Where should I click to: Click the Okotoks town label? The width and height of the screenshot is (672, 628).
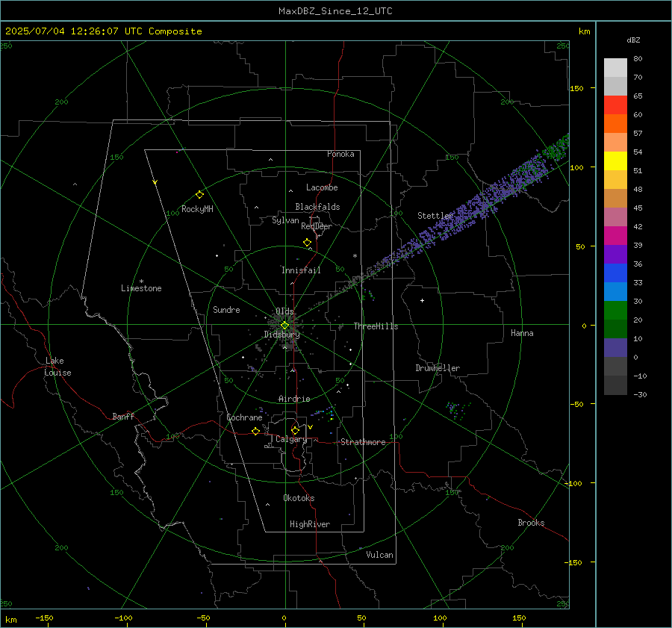(x=299, y=498)
